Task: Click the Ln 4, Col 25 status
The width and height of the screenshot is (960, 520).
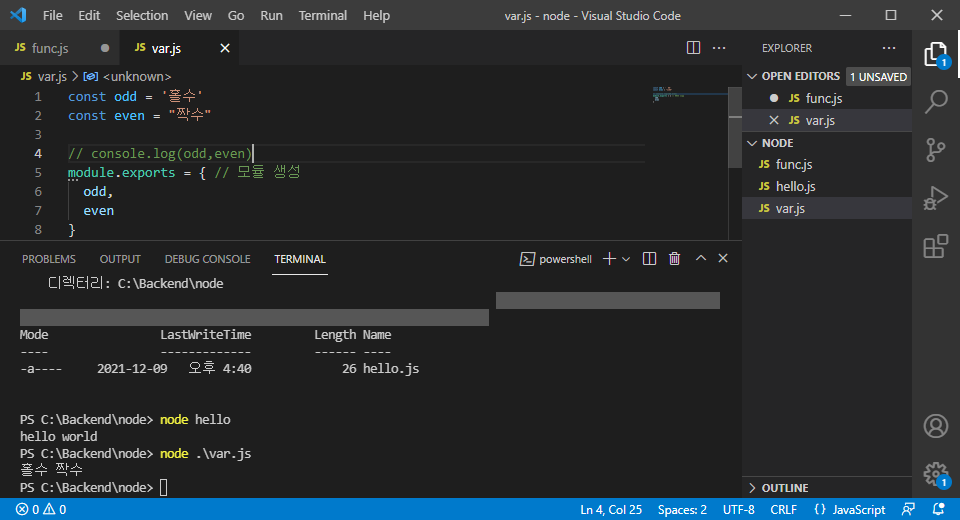Action: tap(610, 510)
